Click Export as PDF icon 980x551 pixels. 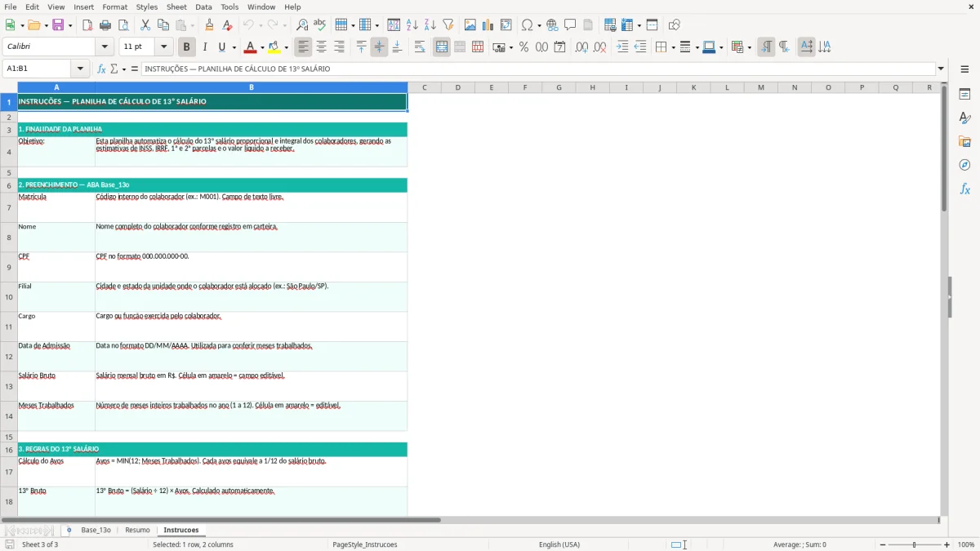87,25
